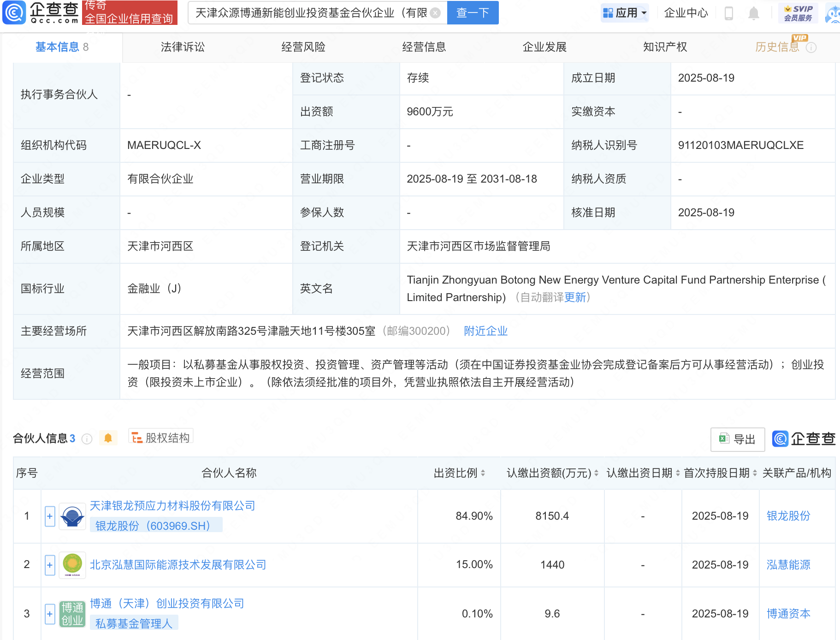Image resolution: width=840 pixels, height=640 pixels.
Task: Click 全国企业信用查询 banner
Action: (x=130, y=13)
